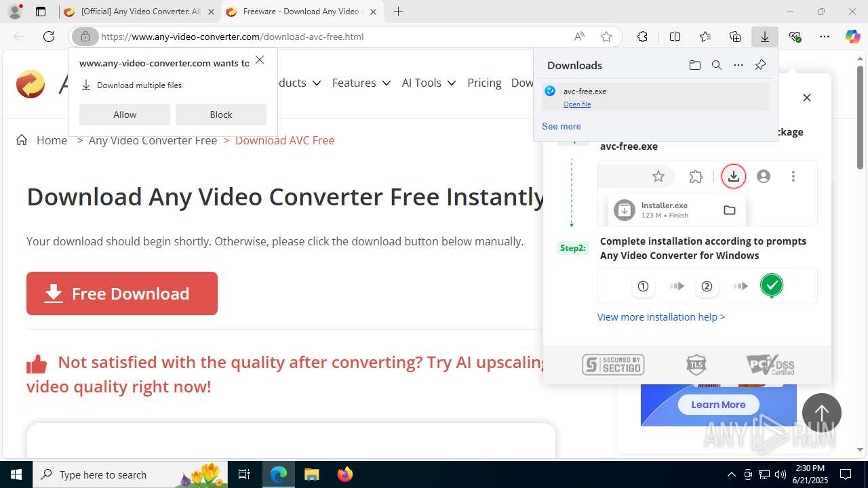Click the Home breadcrumb link
Image resolution: width=868 pixels, height=488 pixels.
[52, 140]
